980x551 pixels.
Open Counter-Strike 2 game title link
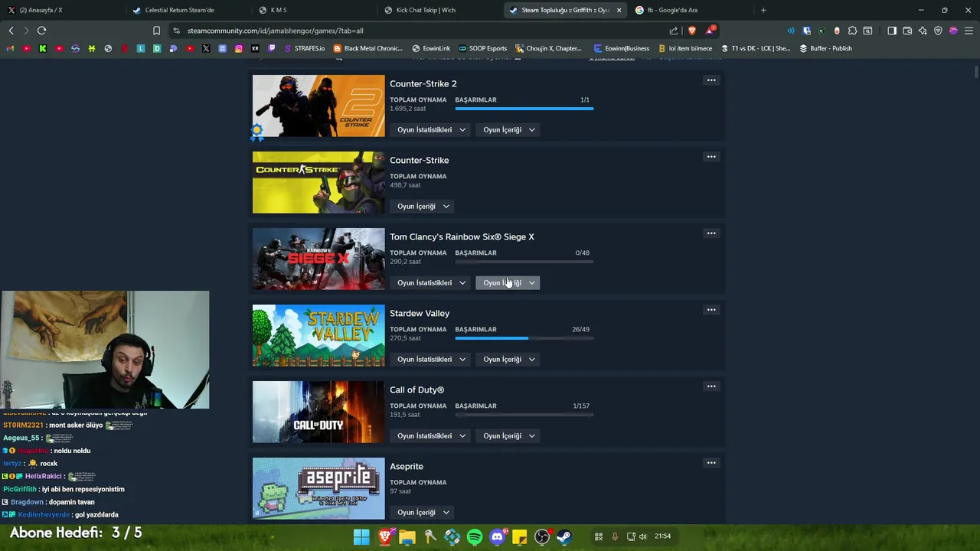[x=423, y=83]
